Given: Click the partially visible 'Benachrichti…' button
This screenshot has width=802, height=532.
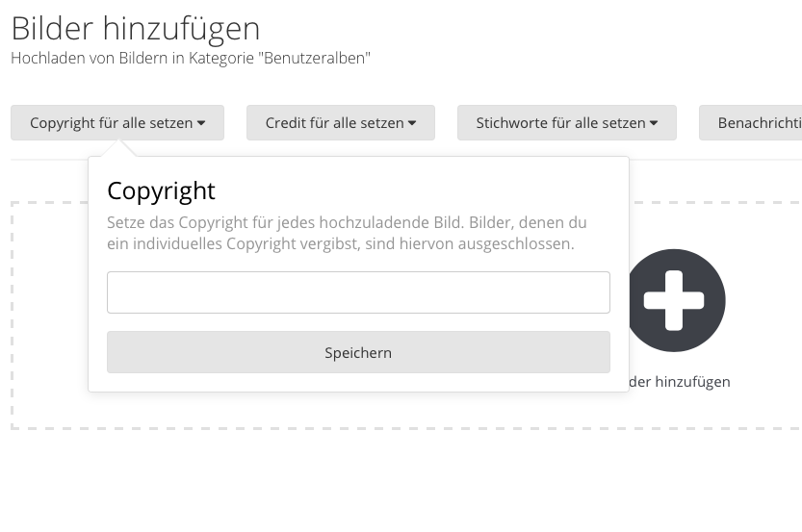Looking at the screenshot, I should click(x=751, y=122).
